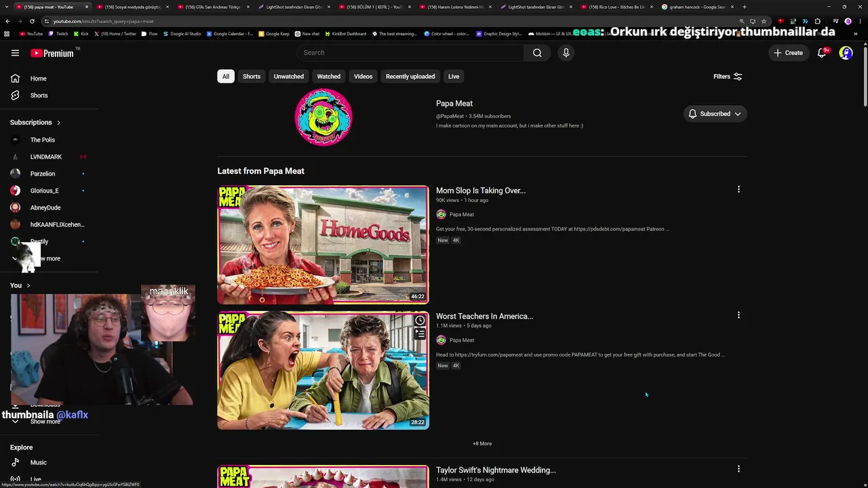Click the Create button
This screenshot has width=868, height=488.
[789, 53]
